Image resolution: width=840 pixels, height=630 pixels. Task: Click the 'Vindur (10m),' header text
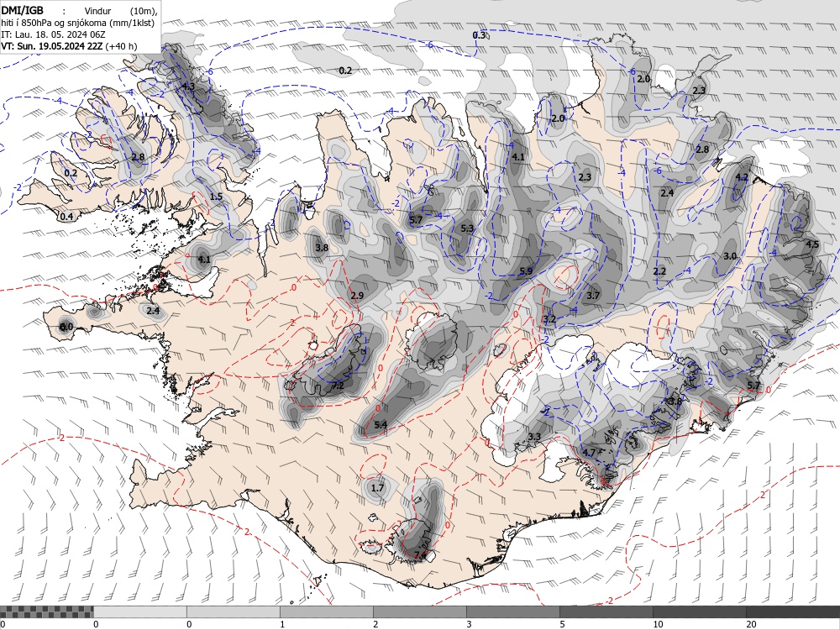pos(122,11)
